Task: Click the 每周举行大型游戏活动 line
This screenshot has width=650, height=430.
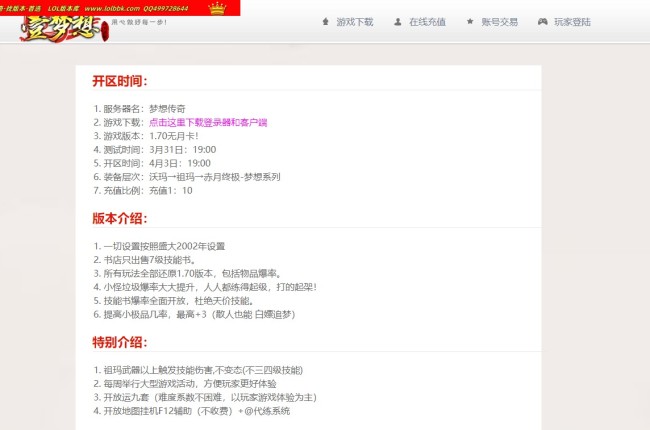Action: 185,384
